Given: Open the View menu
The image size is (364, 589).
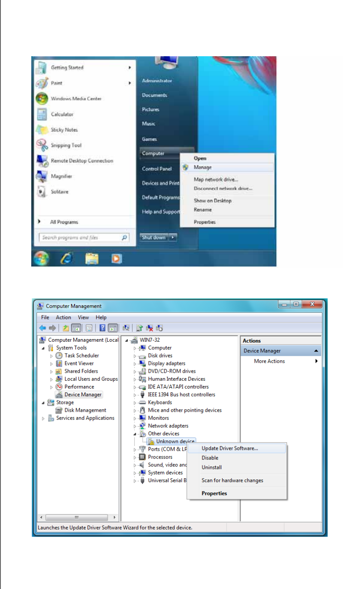Looking at the screenshot, I should click(x=83, y=317).
